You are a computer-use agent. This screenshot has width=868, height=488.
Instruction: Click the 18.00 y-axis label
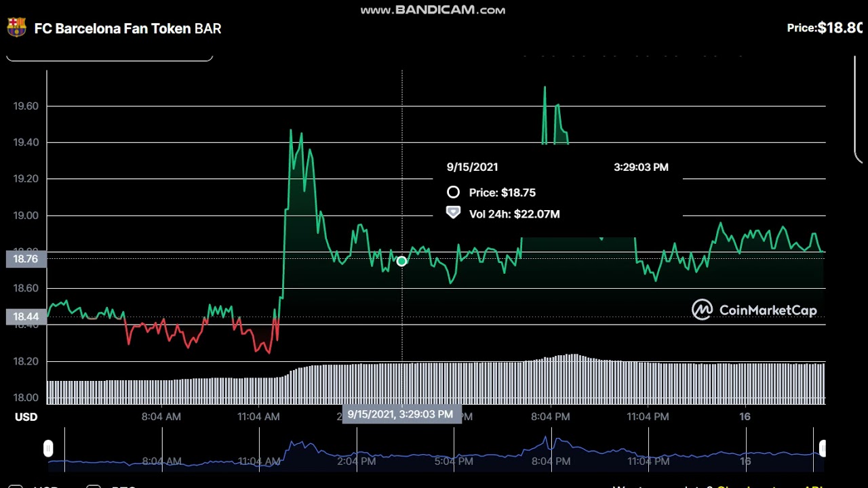click(x=26, y=398)
